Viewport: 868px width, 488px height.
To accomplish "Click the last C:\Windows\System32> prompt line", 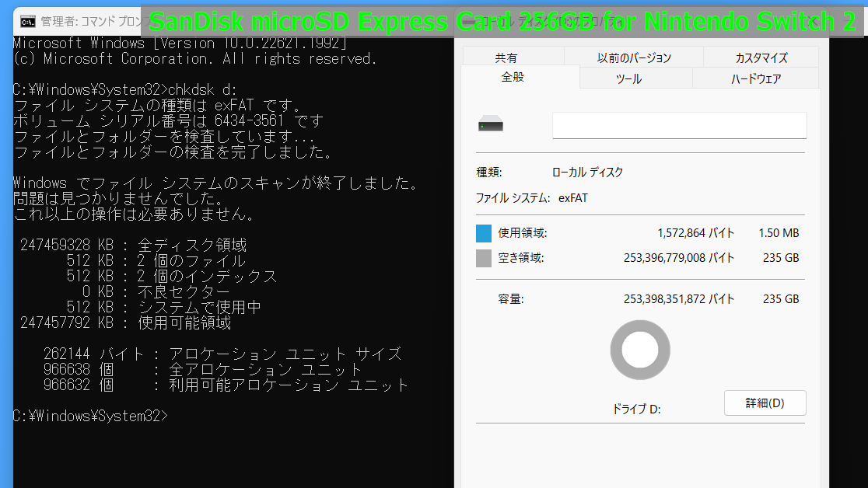I will click(90, 416).
